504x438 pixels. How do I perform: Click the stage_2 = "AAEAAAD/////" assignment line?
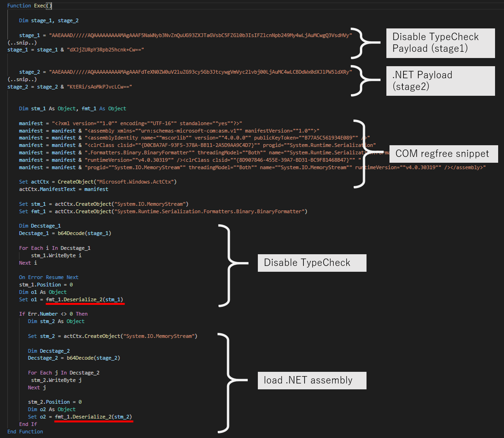tap(185, 72)
